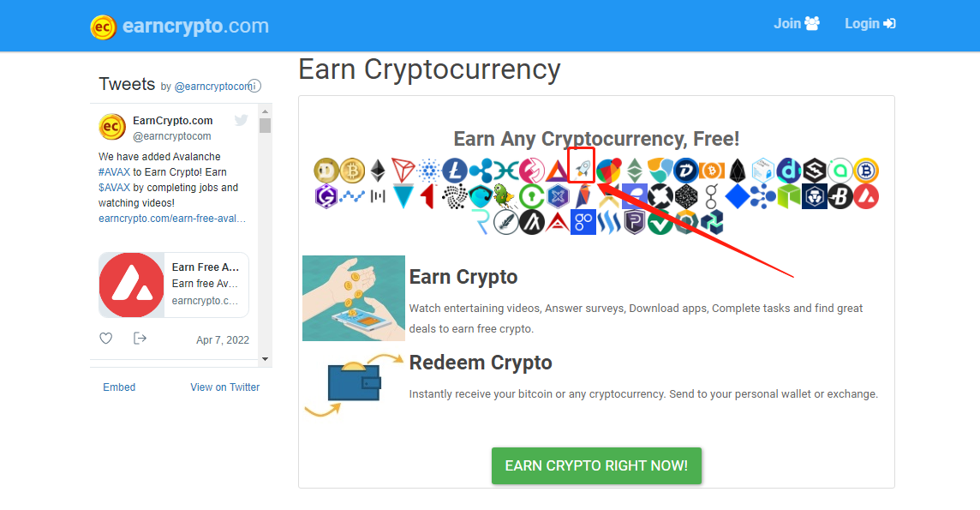Image resolution: width=980 pixels, height=510 pixels.
Task: Click the tweets scrollbar down arrow
Action: click(x=265, y=359)
